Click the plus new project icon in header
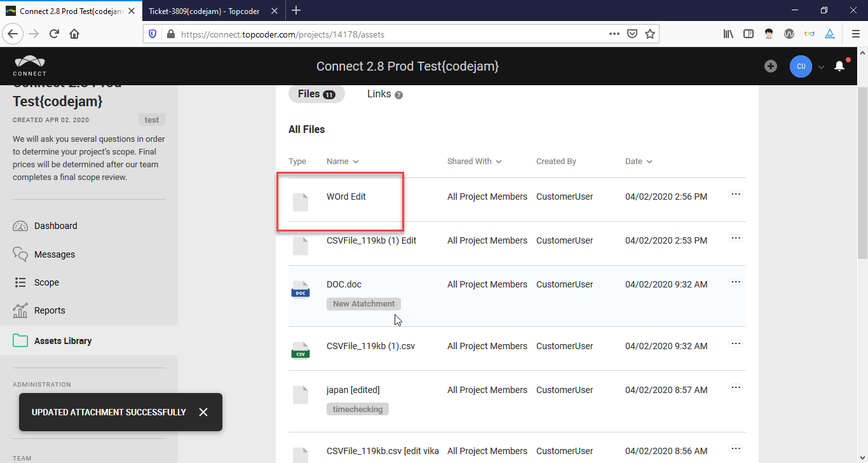868x463 pixels. [x=771, y=66]
